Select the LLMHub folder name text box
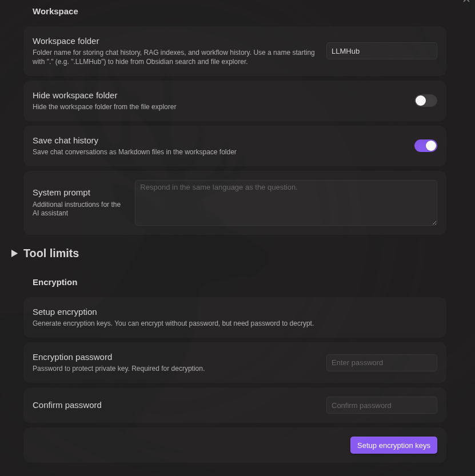Image resolution: width=475 pixels, height=476 pixels. click(381, 51)
